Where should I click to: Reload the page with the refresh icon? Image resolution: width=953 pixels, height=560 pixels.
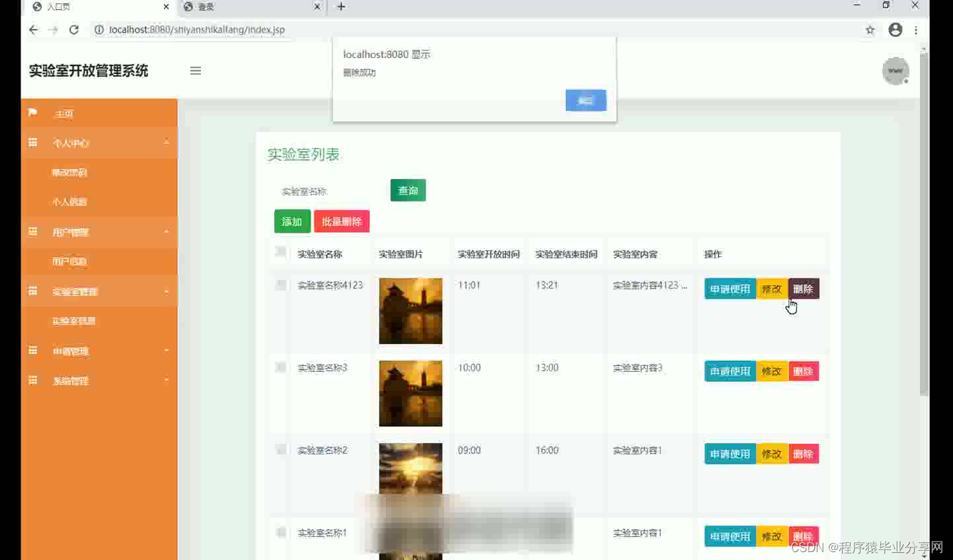coord(74,30)
